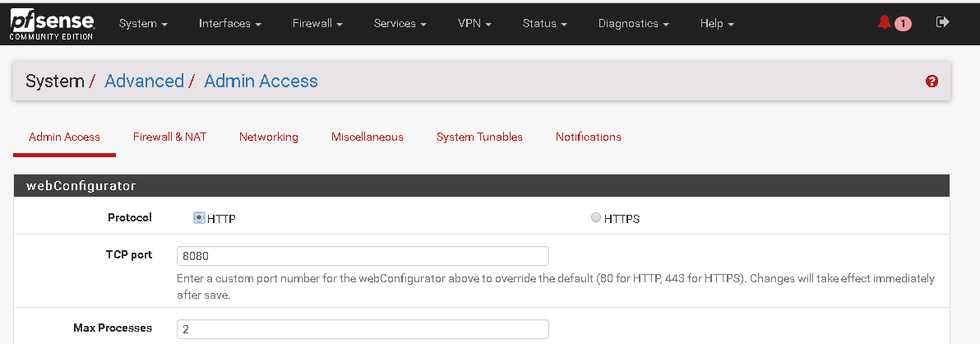The width and height of the screenshot is (980, 344).
Task: Open the Diagnostics dropdown menu
Action: (634, 23)
